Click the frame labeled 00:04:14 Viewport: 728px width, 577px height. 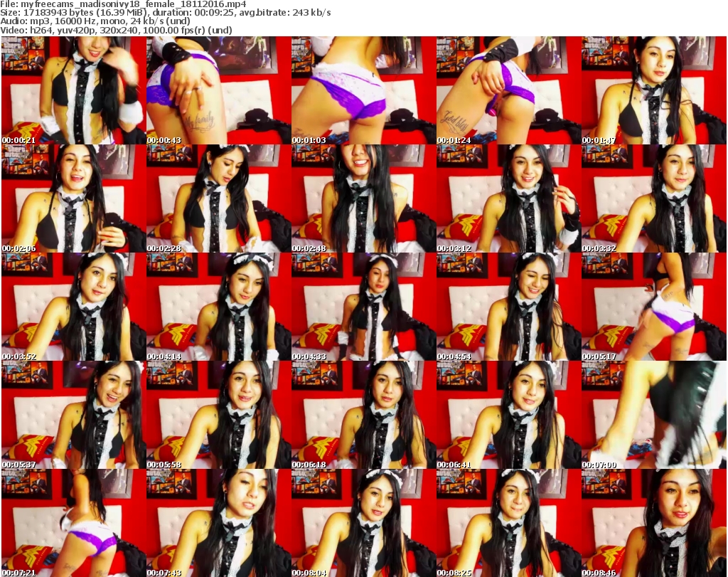[218, 307]
